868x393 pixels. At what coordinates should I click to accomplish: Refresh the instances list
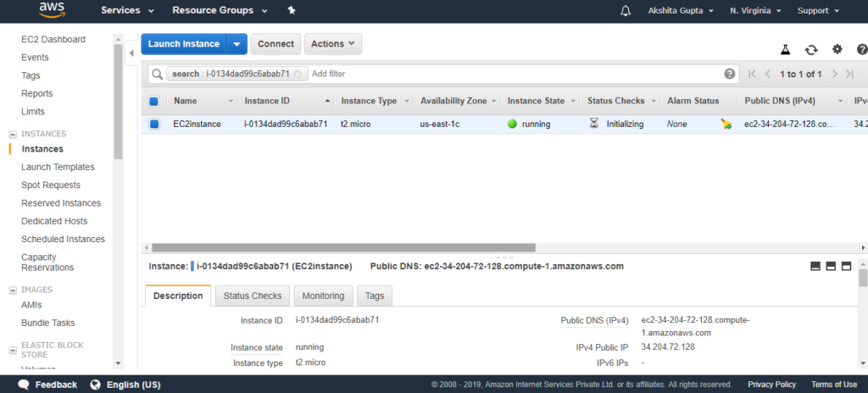811,50
